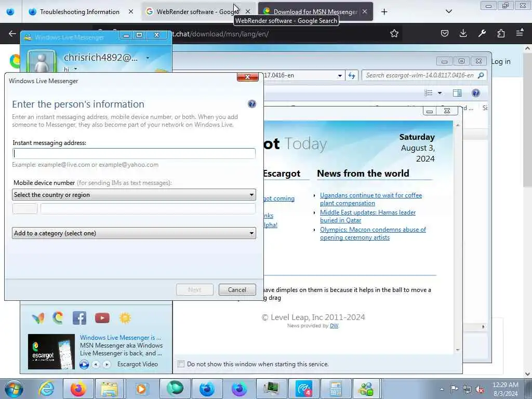Switch to the Download for MSN Messenger tab
Screen dimensions: 532x399
click(315, 12)
